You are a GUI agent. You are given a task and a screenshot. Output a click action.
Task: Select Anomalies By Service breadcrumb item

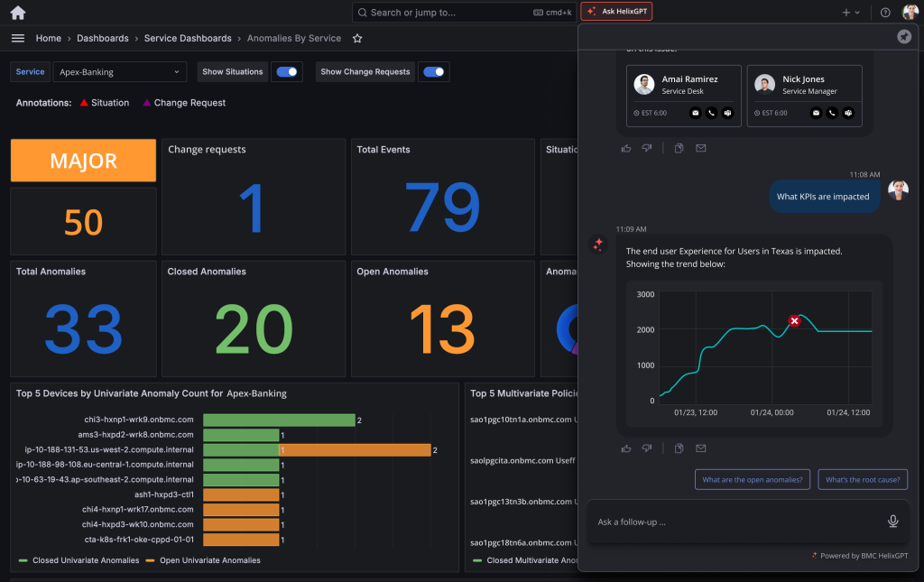pyautogui.click(x=294, y=38)
